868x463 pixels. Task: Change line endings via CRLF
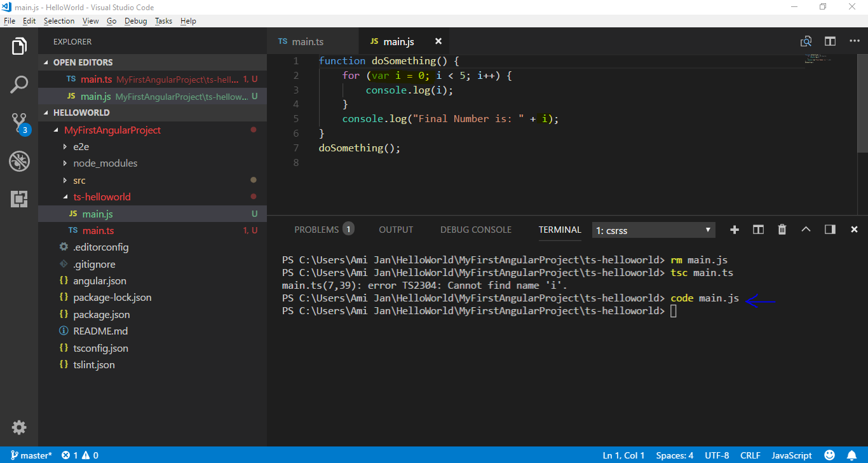tap(750, 455)
